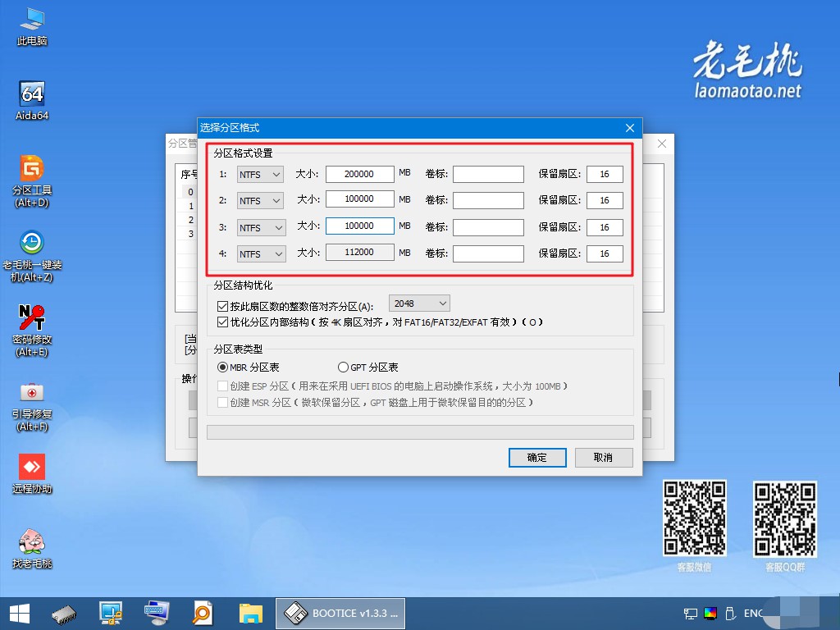840x630 pixels.
Task: Launch 老毛桃一键装机 (Alt+Z) shortcut
Action: 32,256
